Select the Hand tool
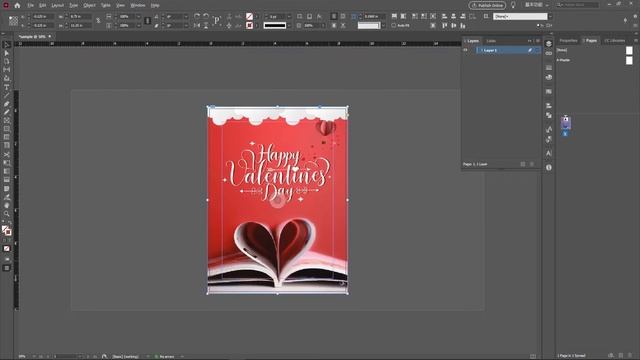 7,205
